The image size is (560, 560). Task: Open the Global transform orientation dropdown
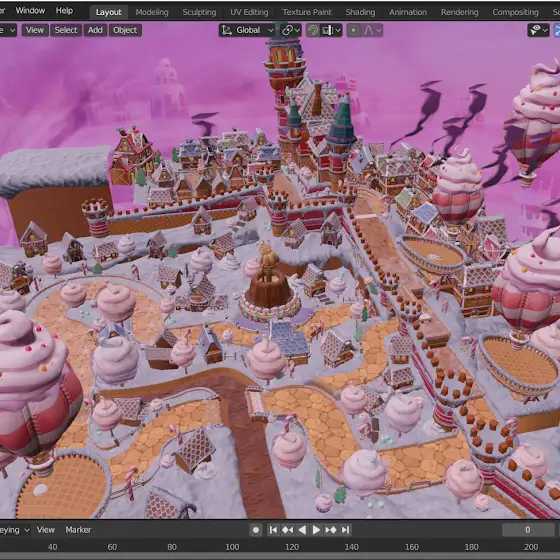coord(247,30)
